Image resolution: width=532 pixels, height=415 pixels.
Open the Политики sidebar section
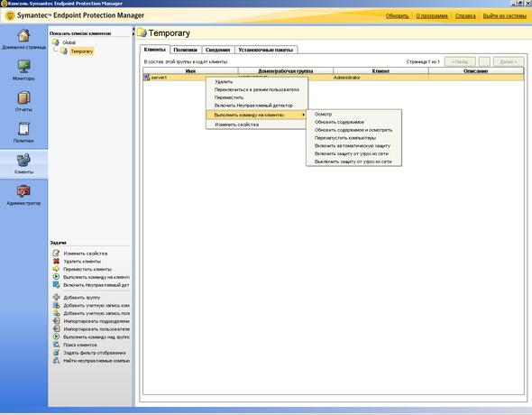tap(23, 129)
